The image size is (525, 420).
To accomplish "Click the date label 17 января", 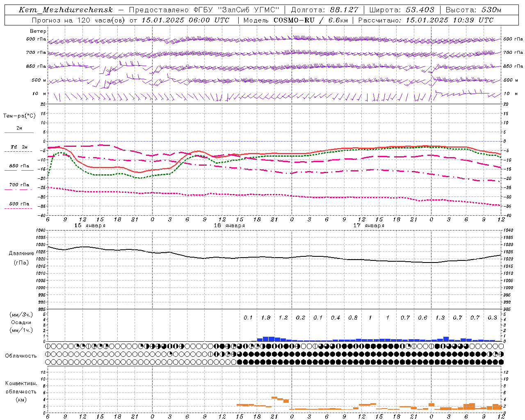I will pyautogui.click(x=369, y=226).
